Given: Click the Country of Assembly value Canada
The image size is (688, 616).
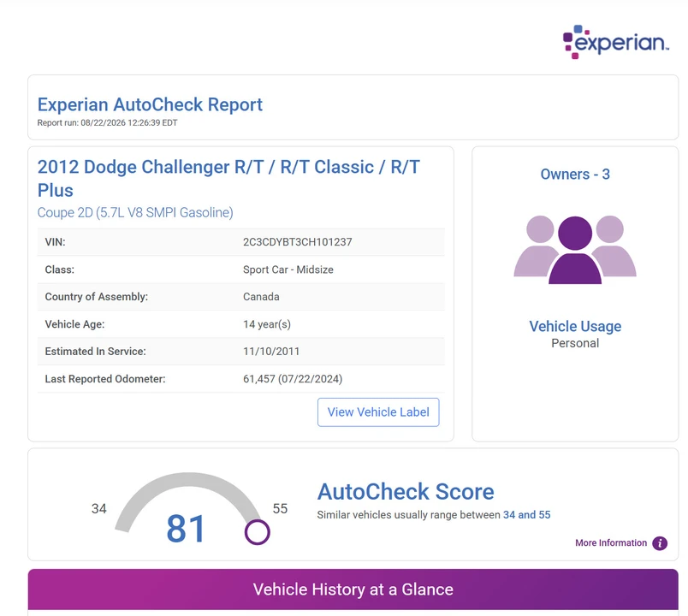Looking at the screenshot, I should point(261,297).
